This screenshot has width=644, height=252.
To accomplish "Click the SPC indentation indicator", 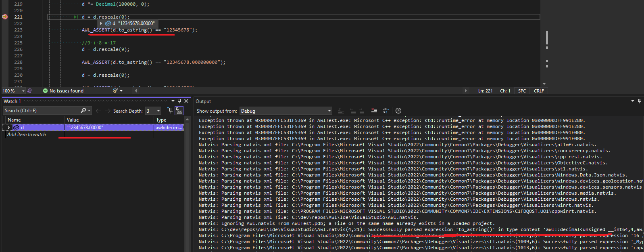I will tap(522, 91).
